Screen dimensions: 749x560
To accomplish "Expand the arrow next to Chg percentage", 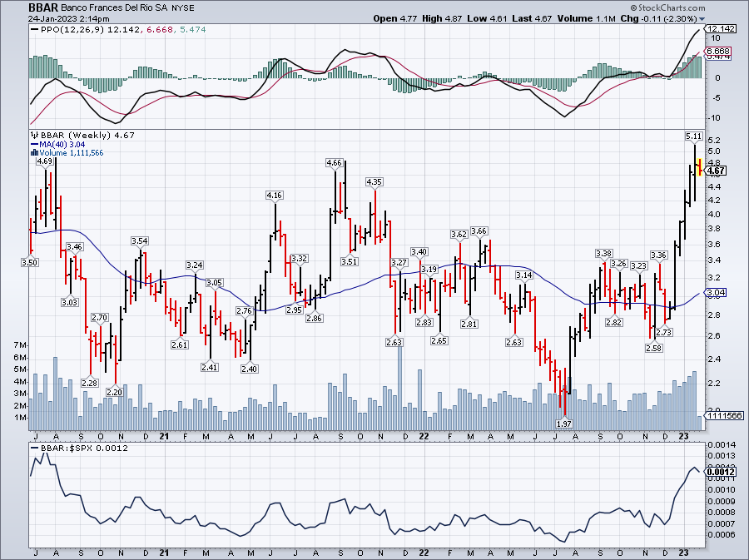I will (702, 18).
